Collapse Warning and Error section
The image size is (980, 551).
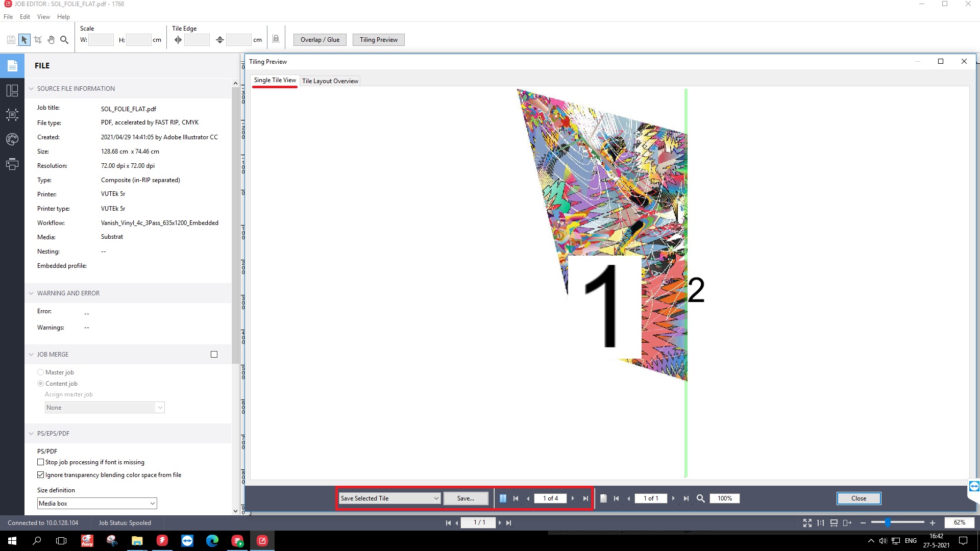[x=31, y=293]
